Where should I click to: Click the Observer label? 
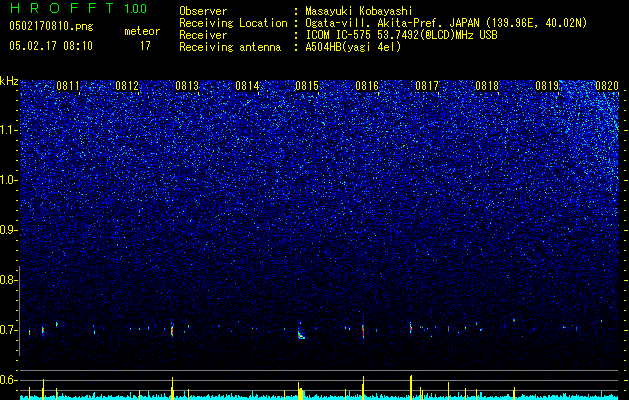(x=203, y=11)
